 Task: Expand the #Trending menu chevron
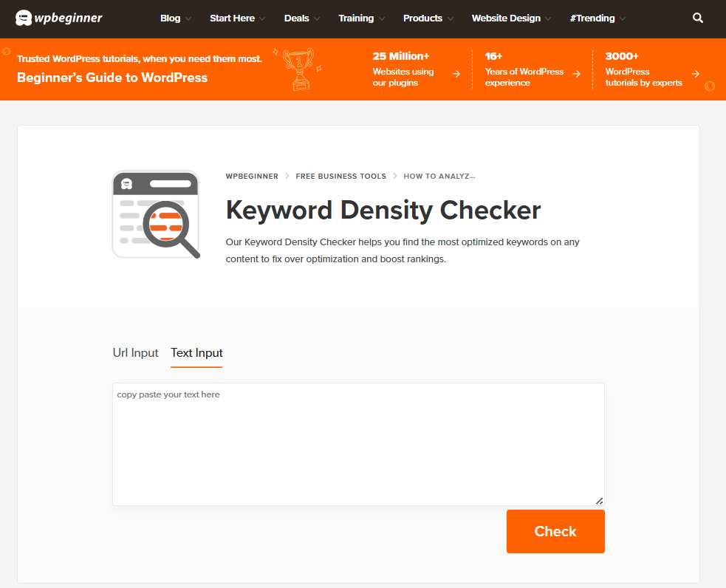(623, 19)
